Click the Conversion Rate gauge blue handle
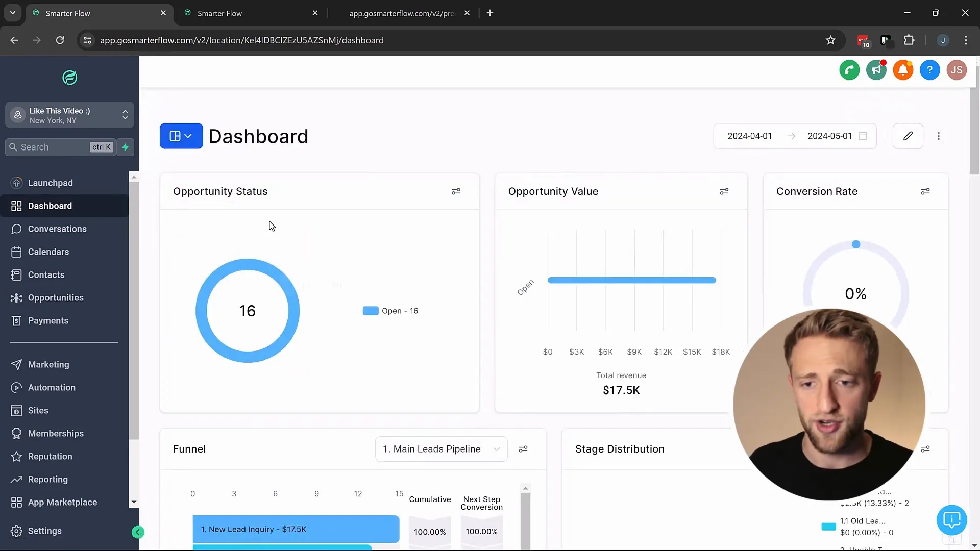Screen dimensions: 980x551 856,244
